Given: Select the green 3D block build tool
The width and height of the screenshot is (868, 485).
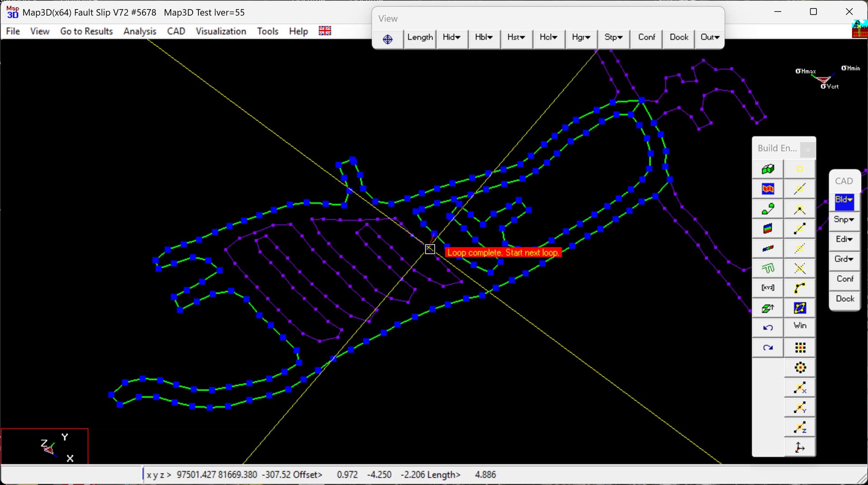Looking at the screenshot, I should pos(768,169).
